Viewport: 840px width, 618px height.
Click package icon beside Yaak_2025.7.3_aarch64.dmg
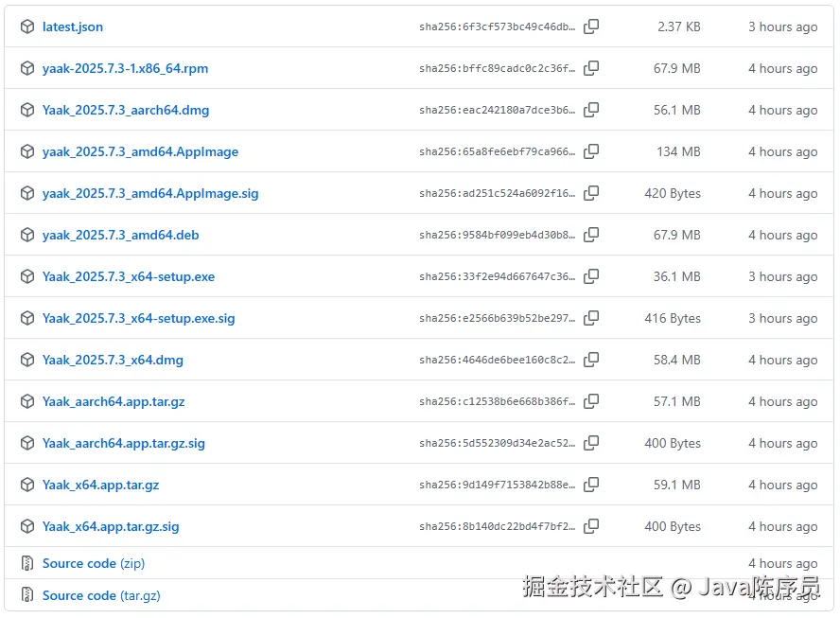(27, 110)
